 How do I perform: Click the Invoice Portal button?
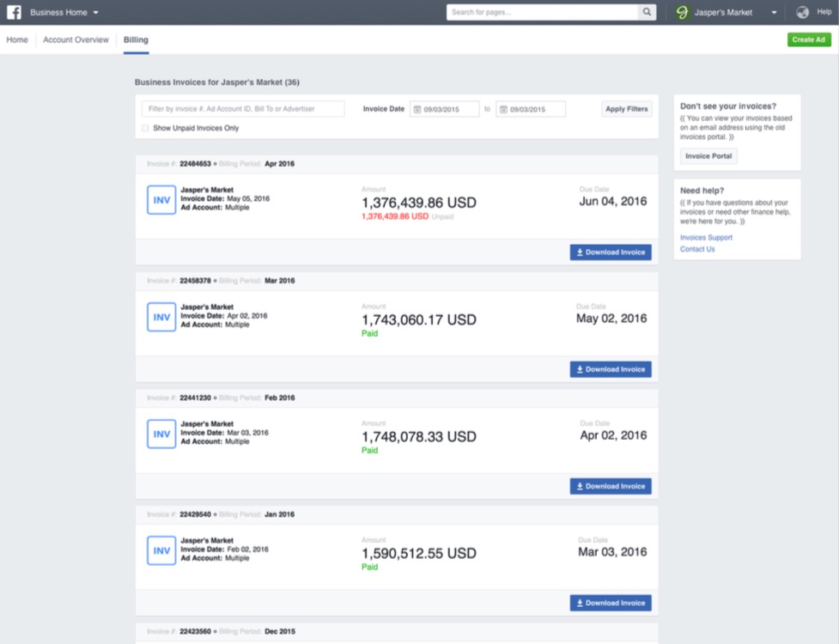[708, 155]
